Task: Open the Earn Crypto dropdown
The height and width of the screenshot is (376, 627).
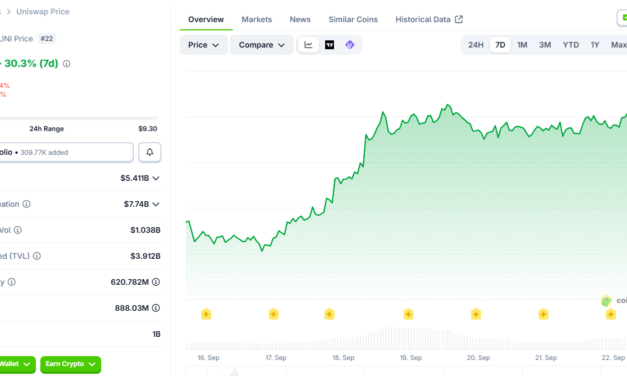Action: (70, 364)
